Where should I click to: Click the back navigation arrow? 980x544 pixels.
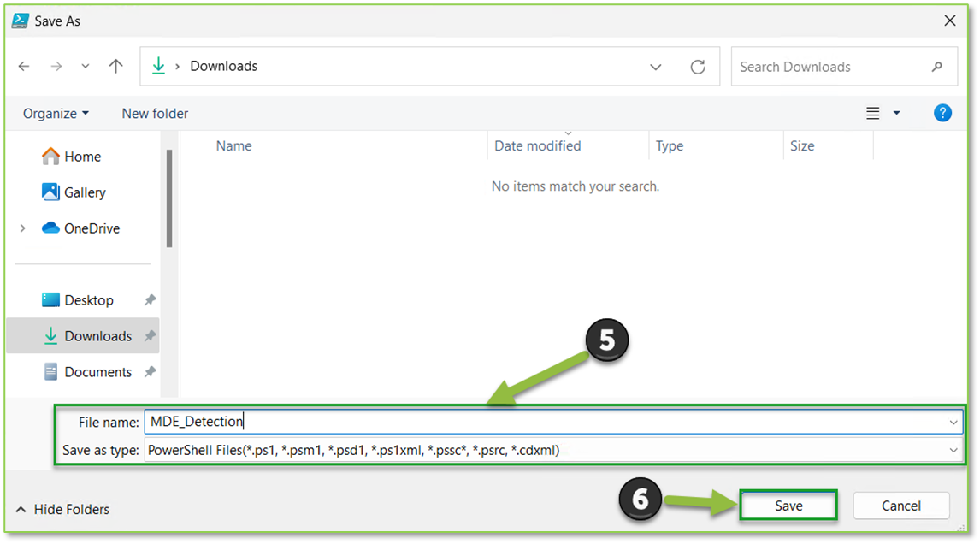tap(24, 67)
